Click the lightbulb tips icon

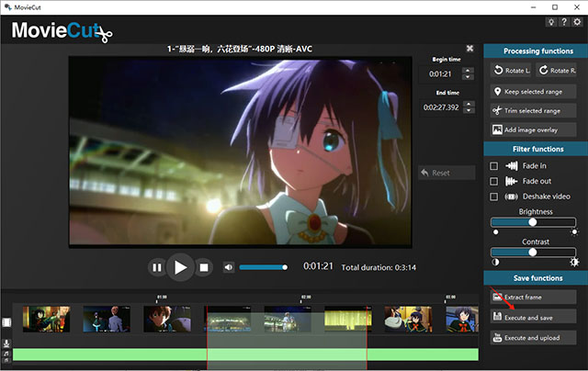pyautogui.click(x=550, y=21)
